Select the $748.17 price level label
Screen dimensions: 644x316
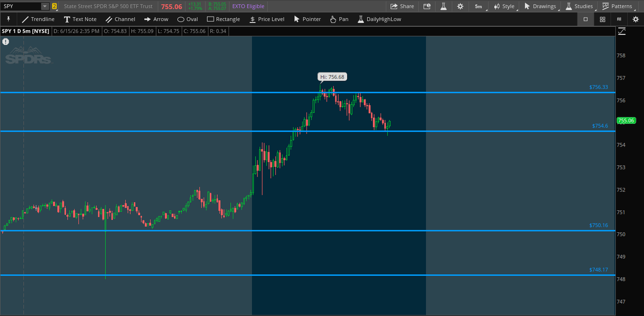[598, 270]
